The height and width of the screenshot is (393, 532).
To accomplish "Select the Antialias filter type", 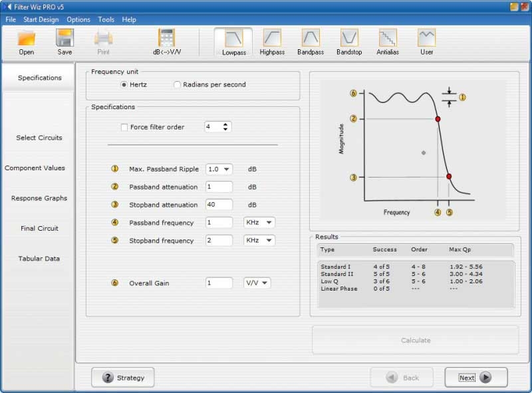I will tap(388, 42).
